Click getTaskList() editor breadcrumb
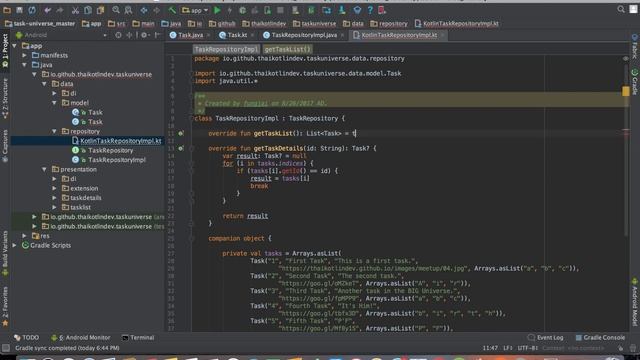 coord(287,49)
